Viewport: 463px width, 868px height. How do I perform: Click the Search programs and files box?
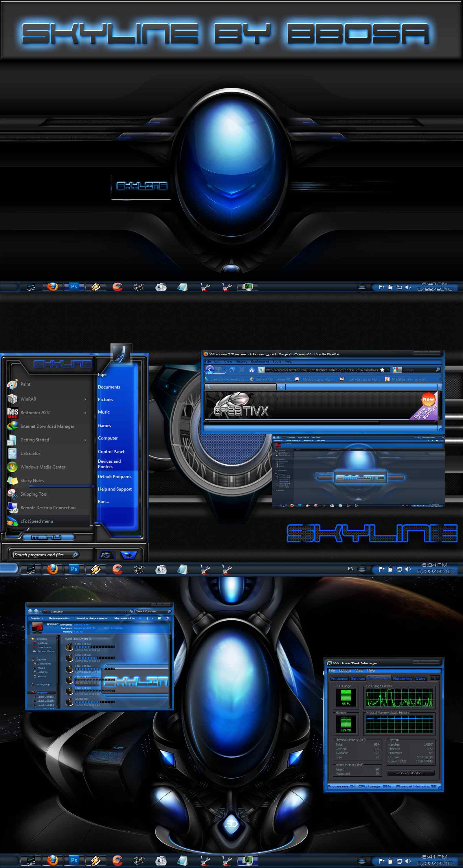coord(45,555)
